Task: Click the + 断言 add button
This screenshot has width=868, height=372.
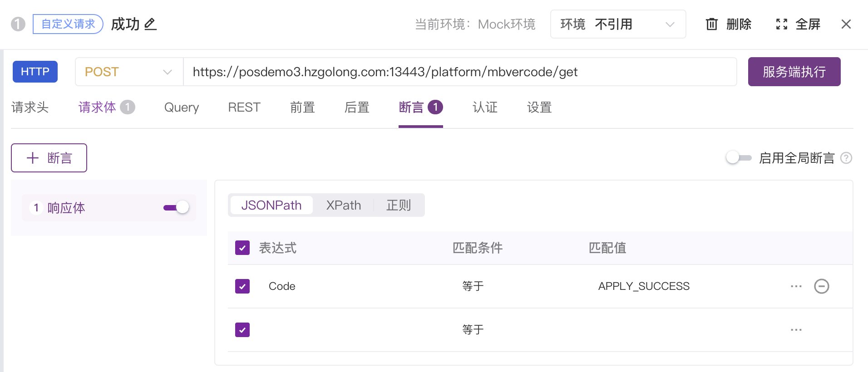Action: (x=49, y=158)
